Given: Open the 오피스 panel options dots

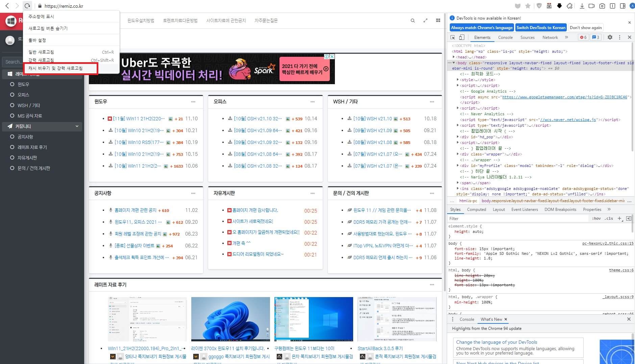Looking at the screenshot, I should 313,101.
